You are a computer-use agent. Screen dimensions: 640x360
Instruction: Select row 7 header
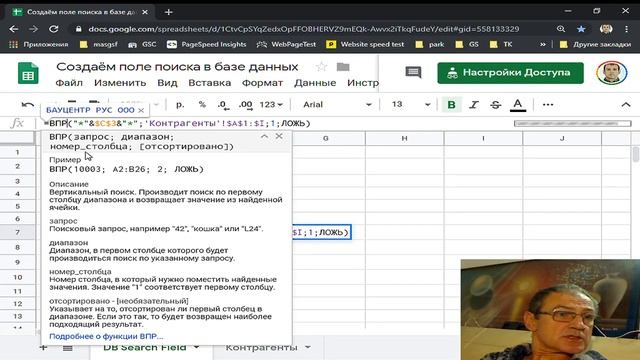click(x=18, y=232)
